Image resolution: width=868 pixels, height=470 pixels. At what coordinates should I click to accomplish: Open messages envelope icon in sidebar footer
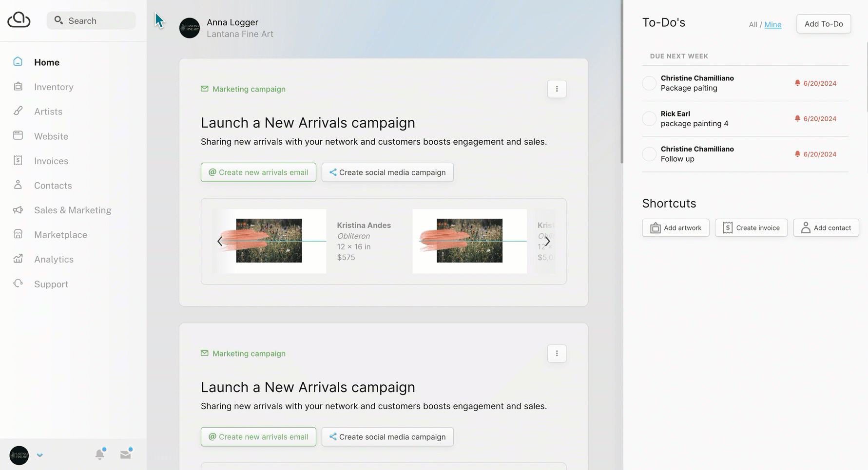126,454
